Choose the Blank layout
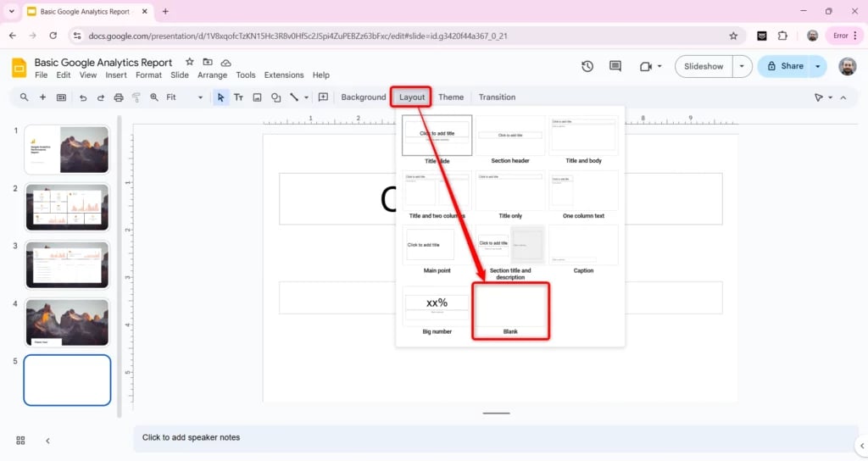This screenshot has height=461, width=868. click(x=510, y=311)
